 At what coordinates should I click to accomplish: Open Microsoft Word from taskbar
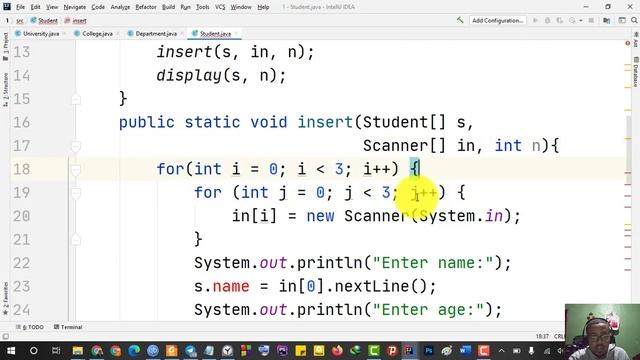pos(465,351)
